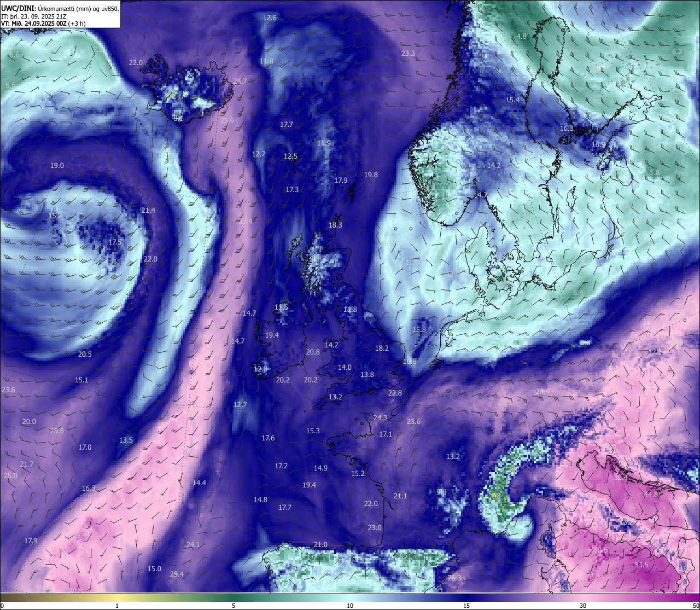Click the 25.4 value in lower left
This screenshot has width=700, height=610.
[x=176, y=574]
